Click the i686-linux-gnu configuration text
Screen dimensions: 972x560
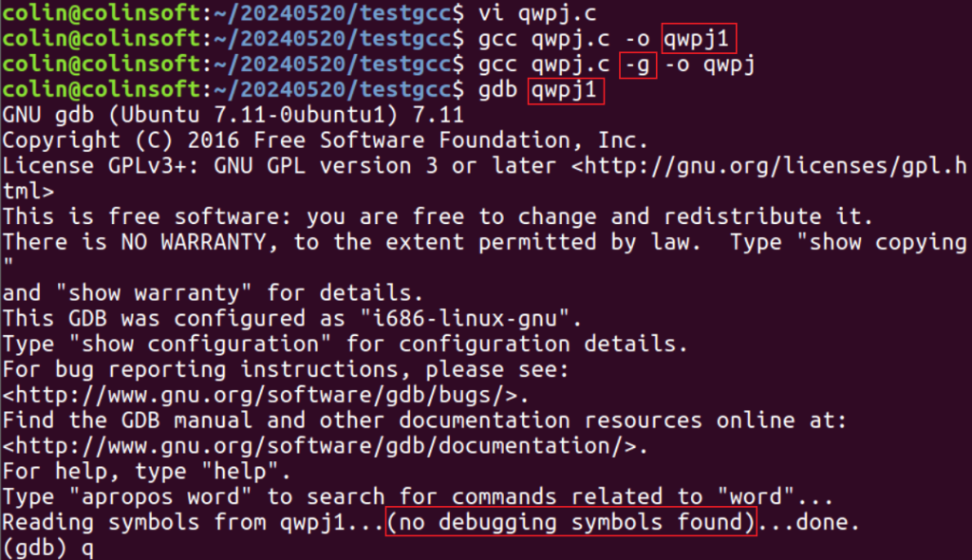pyautogui.click(x=465, y=318)
